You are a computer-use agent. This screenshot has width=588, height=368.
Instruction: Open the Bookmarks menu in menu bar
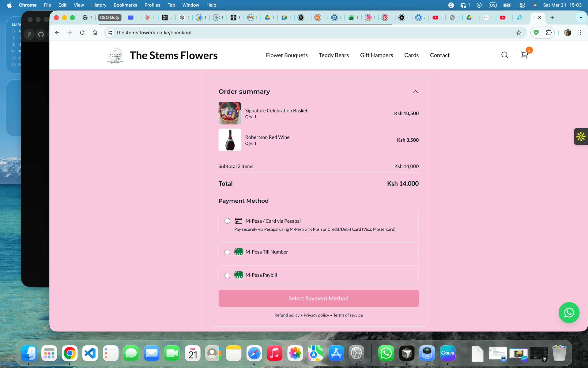(125, 5)
